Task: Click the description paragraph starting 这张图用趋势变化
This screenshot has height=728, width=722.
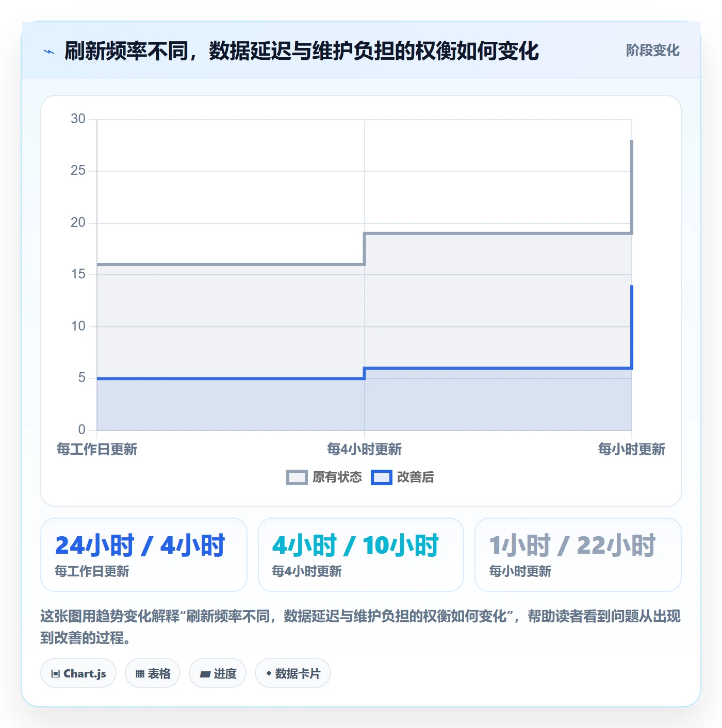Action: pyautogui.click(x=360, y=627)
